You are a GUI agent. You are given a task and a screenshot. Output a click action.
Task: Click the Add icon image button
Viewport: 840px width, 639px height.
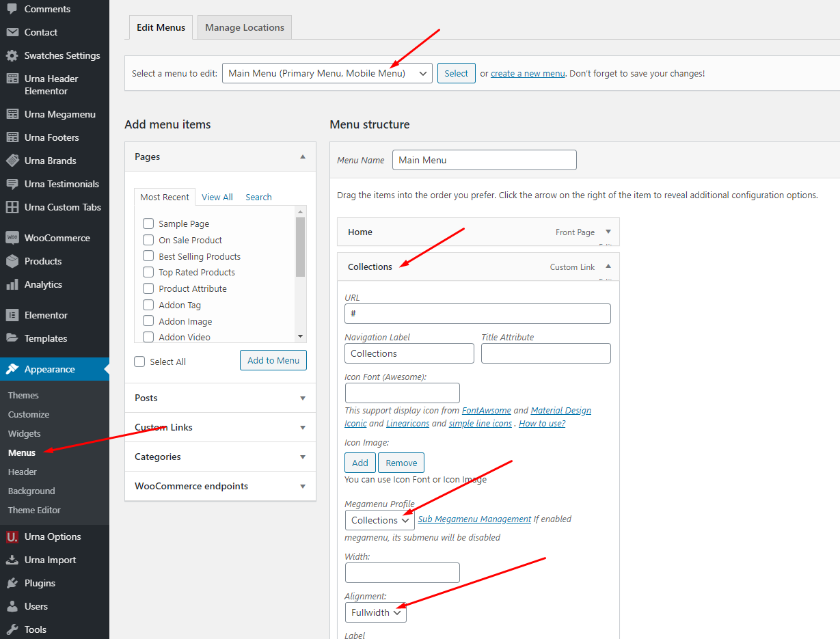[x=360, y=463]
